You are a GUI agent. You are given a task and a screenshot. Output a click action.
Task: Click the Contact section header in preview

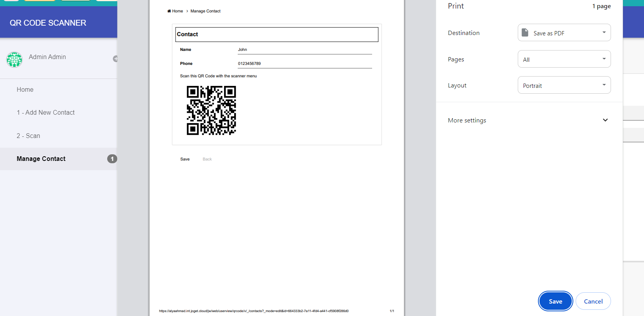point(277,34)
